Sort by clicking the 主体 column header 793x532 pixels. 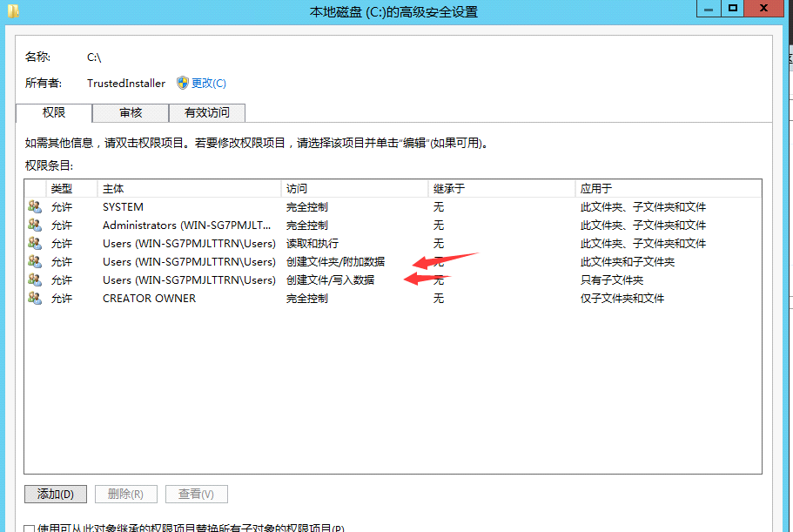pos(113,188)
